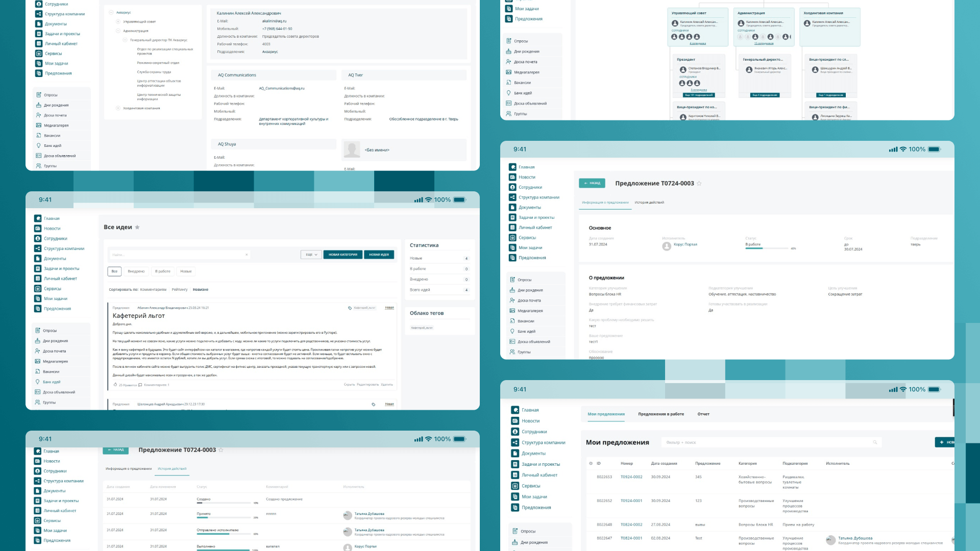This screenshot has width=980, height=551.
Task: Click the favorite star beside Все идеи
Action: click(x=137, y=228)
